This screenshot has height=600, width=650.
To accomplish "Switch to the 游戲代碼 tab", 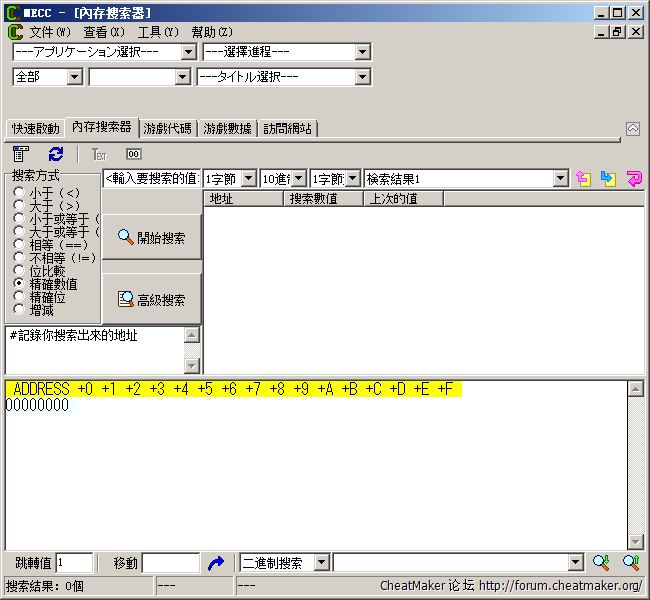I will point(168,129).
